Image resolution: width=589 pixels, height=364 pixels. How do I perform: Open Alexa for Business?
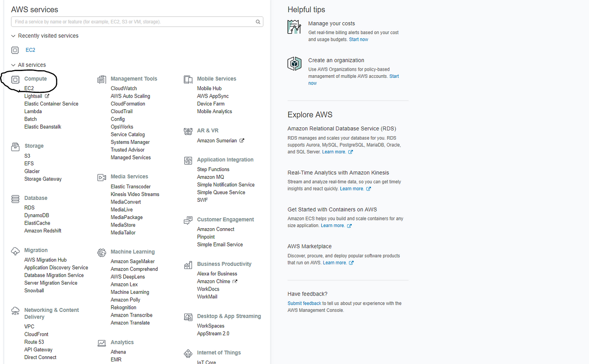coord(217,274)
